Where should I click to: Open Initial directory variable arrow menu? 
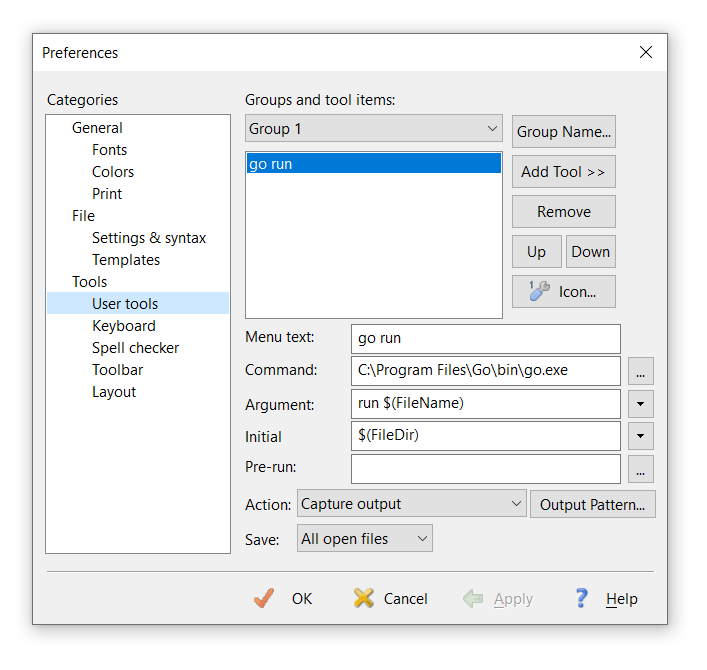[640, 436]
